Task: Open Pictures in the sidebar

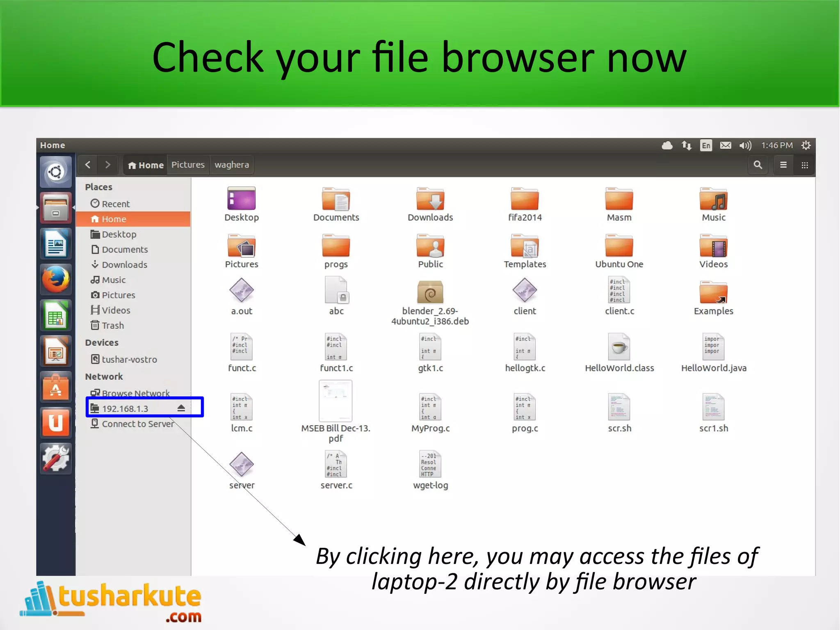Action: (x=133, y=295)
